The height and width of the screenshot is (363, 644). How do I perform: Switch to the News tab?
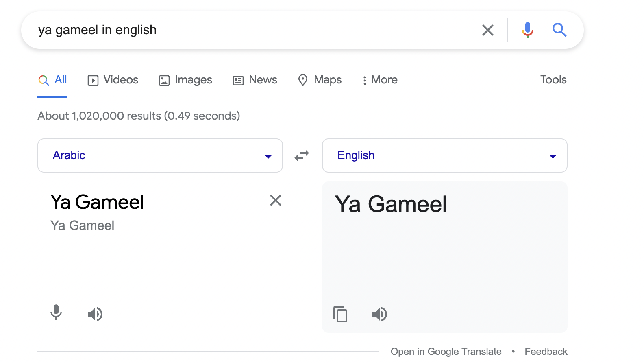click(x=255, y=80)
